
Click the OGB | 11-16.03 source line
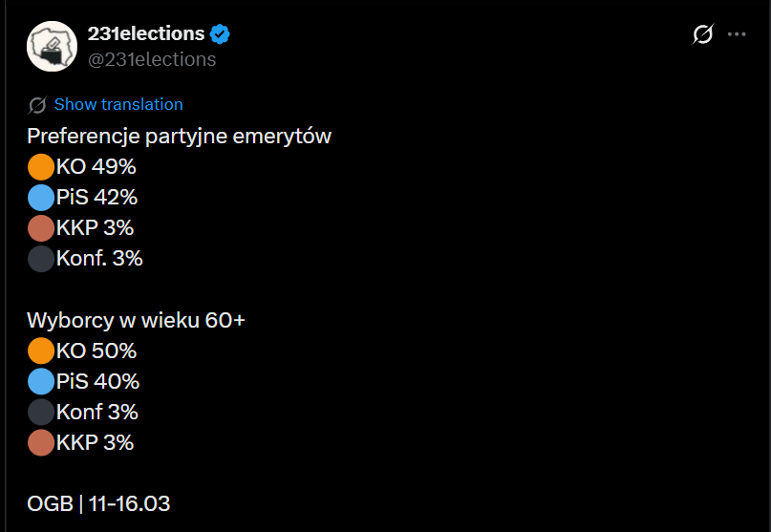click(99, 503)
